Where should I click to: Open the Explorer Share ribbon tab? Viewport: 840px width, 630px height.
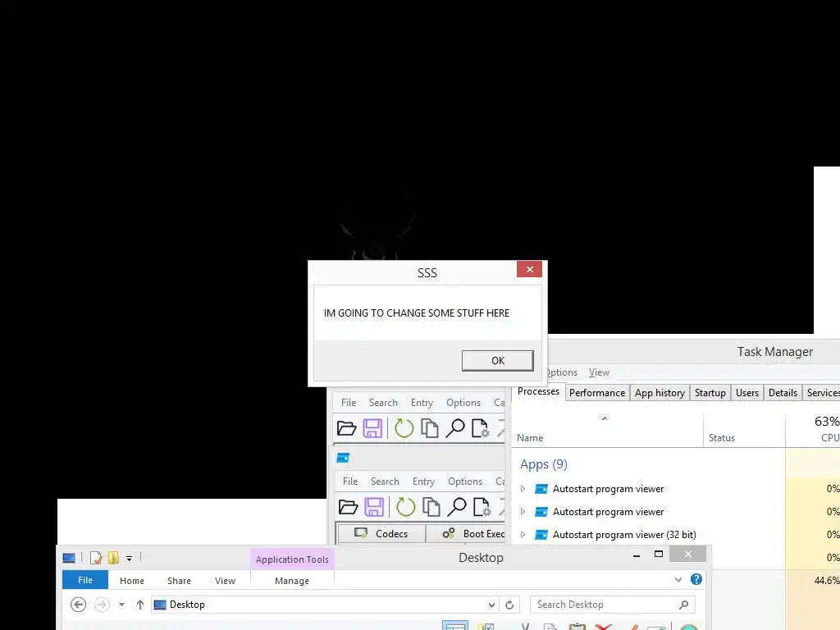point(179,581)
